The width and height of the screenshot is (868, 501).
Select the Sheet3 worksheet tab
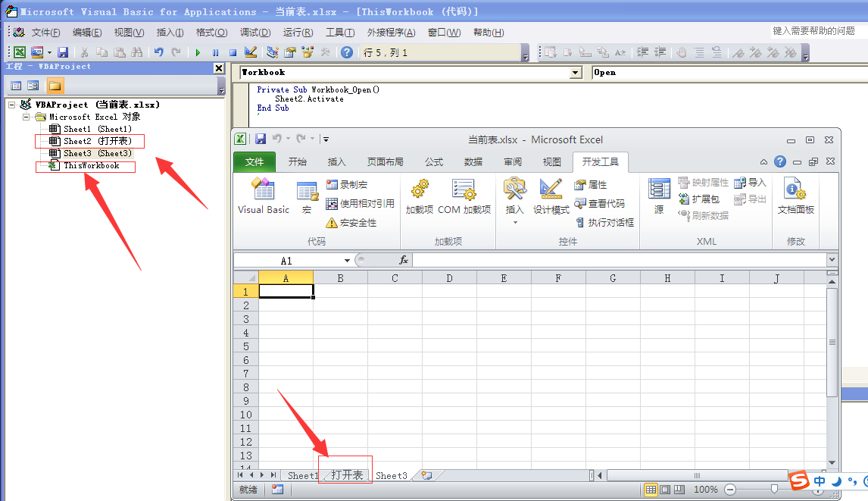click(392, 475)
